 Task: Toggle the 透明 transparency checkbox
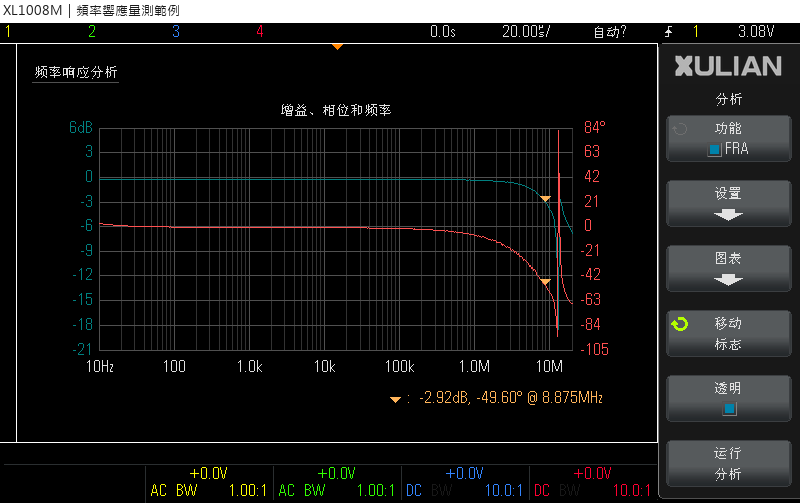[x=730, y=409]
